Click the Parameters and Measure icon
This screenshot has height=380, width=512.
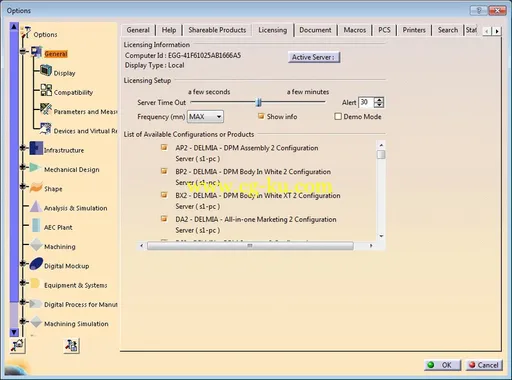[46, 109]
